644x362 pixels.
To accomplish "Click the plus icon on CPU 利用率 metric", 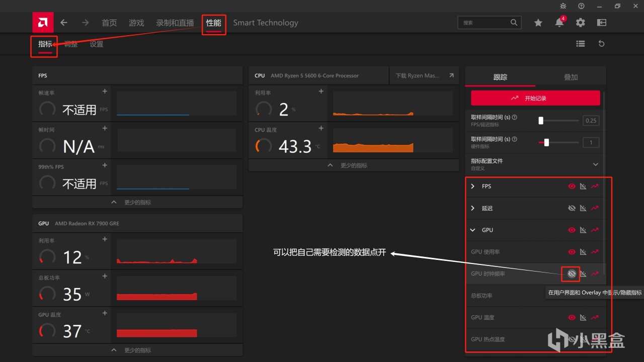I will [321, 91].
